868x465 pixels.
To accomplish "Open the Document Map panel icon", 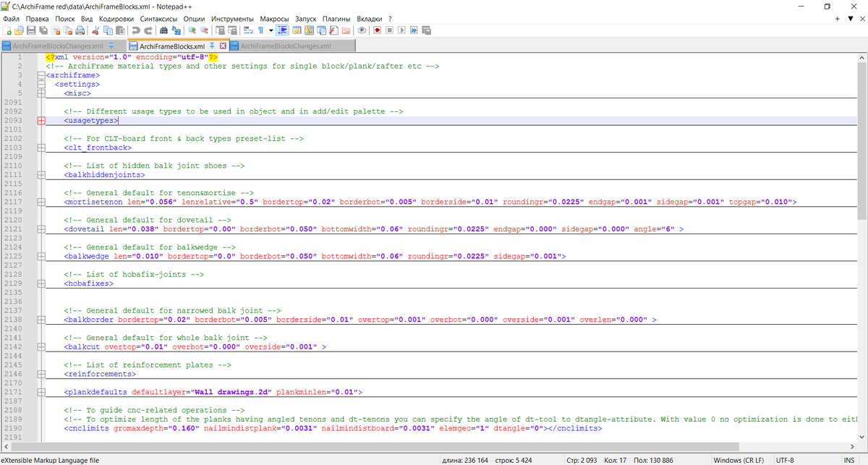I will click(x=309, y=30).
